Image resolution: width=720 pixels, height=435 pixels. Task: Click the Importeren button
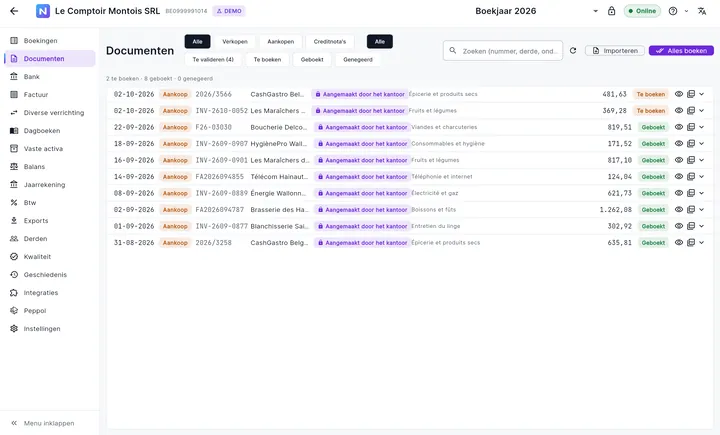pyautogui.click(x=615, y=51)
